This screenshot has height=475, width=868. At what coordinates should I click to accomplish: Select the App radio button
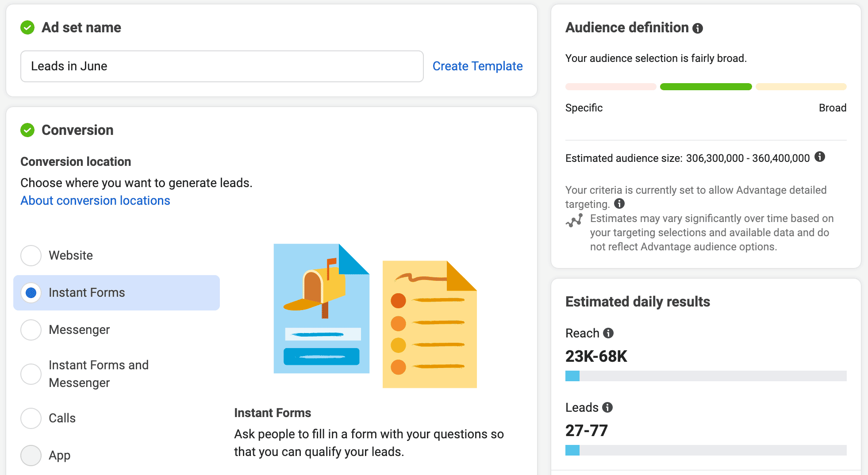(x=31, y=456)
